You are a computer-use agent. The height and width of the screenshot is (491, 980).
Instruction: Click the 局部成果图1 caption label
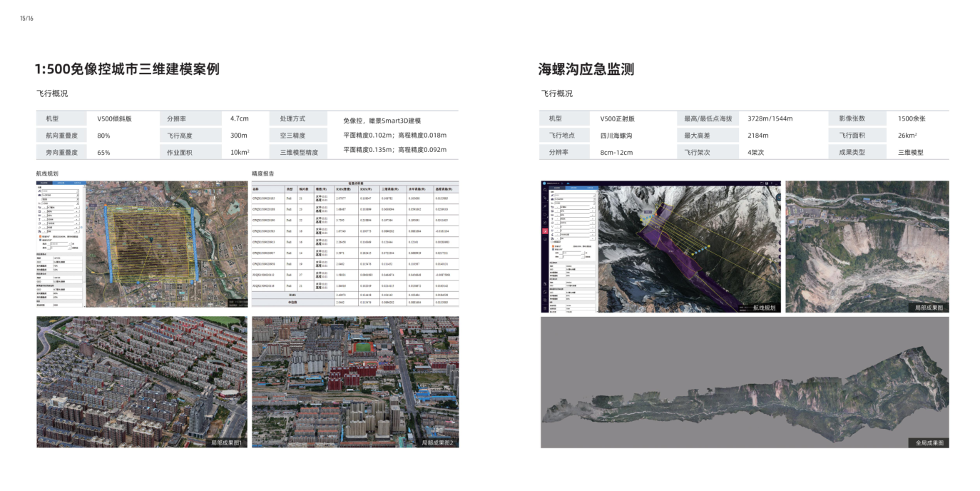[x=227, y=442]
